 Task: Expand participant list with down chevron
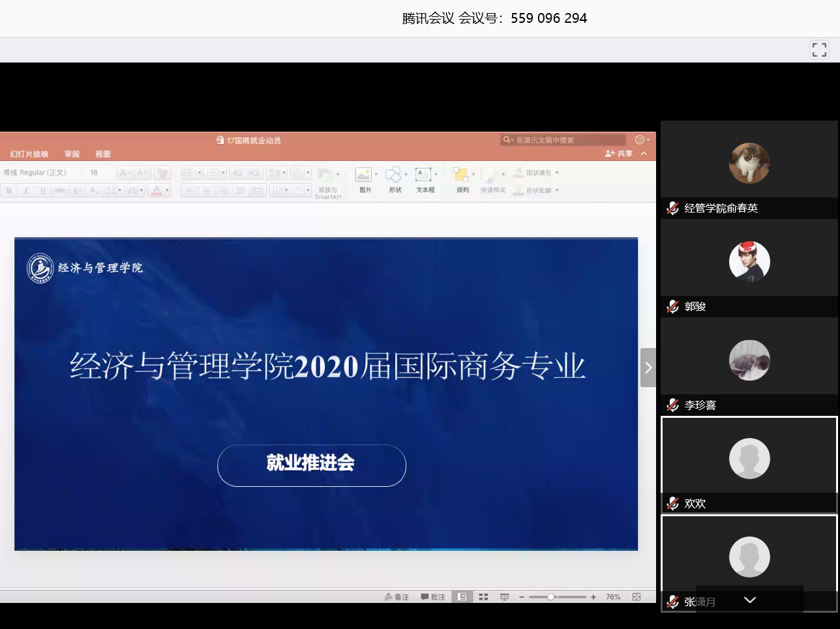[750, 600]
